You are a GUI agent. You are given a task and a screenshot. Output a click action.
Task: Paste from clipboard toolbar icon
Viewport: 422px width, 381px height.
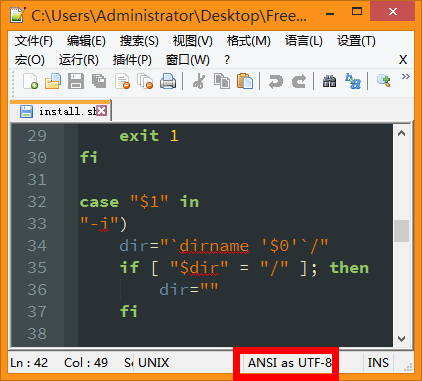click(x=245, y=81)
